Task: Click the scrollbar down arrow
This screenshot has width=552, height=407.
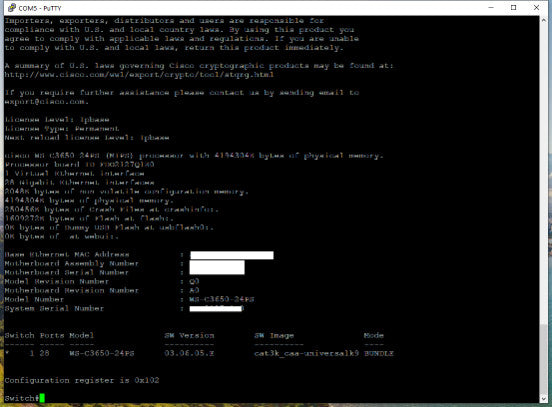Action: (x=544, y=399)
